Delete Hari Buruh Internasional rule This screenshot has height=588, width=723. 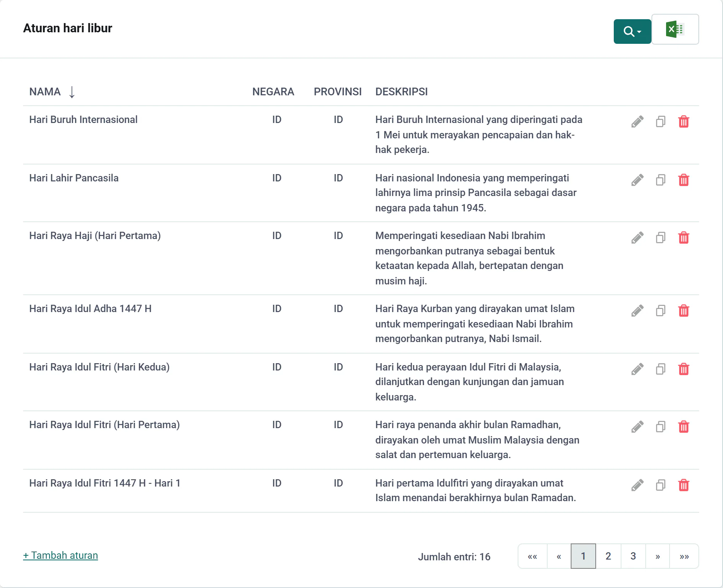pos(683,121)
